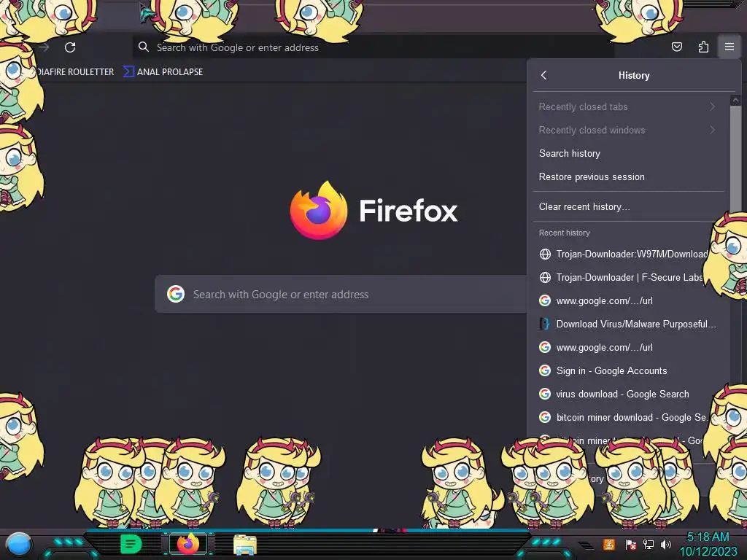This screenshot has height=560, width=747.
Task: Click Google favicon of bitcoin miner download entry
Action: coord(545,417)
